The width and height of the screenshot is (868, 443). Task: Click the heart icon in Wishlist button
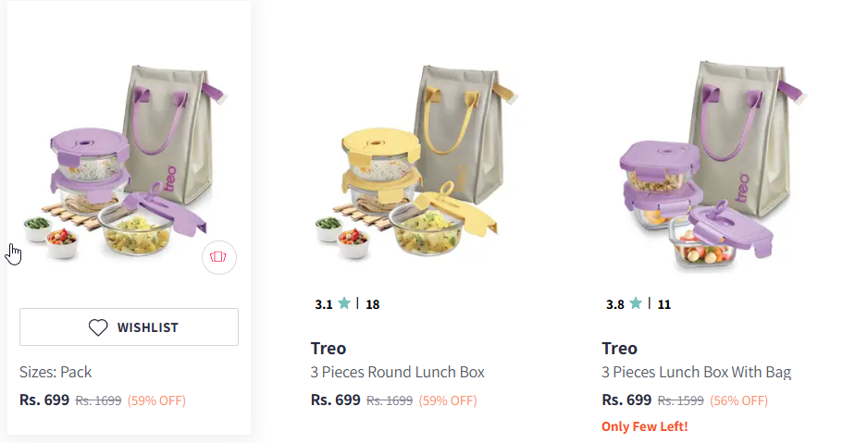(x=98, y=327)
